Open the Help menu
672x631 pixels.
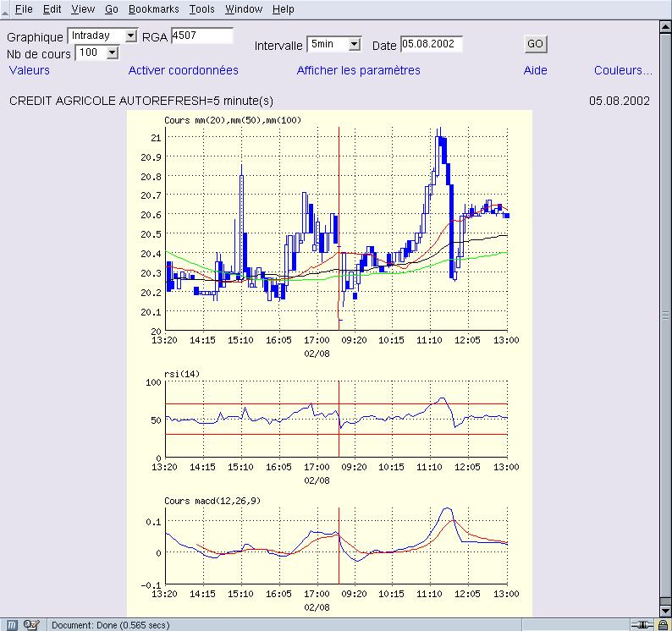284,9
